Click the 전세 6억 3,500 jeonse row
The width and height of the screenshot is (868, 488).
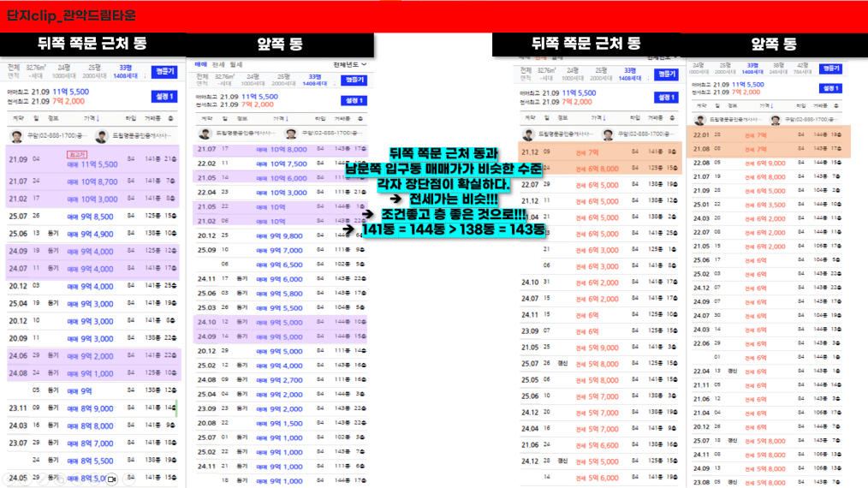[x=768, y=205]
